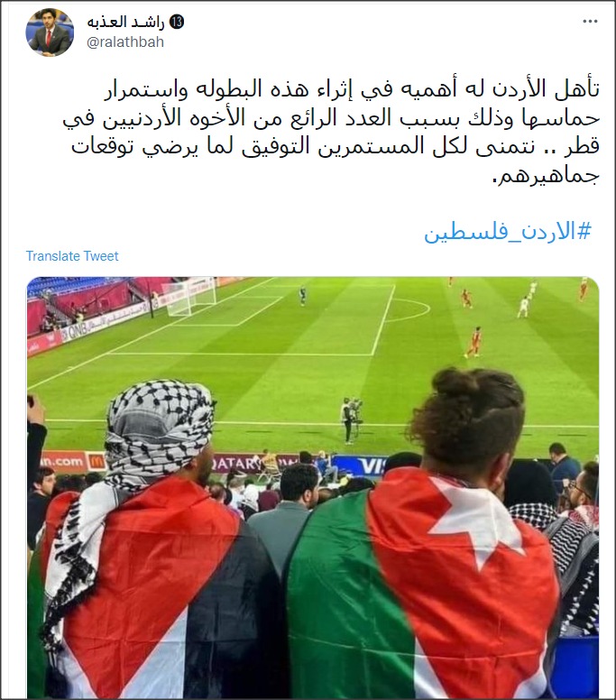
Task: Click the Translate Tweet link
Action: click(72, 256)
